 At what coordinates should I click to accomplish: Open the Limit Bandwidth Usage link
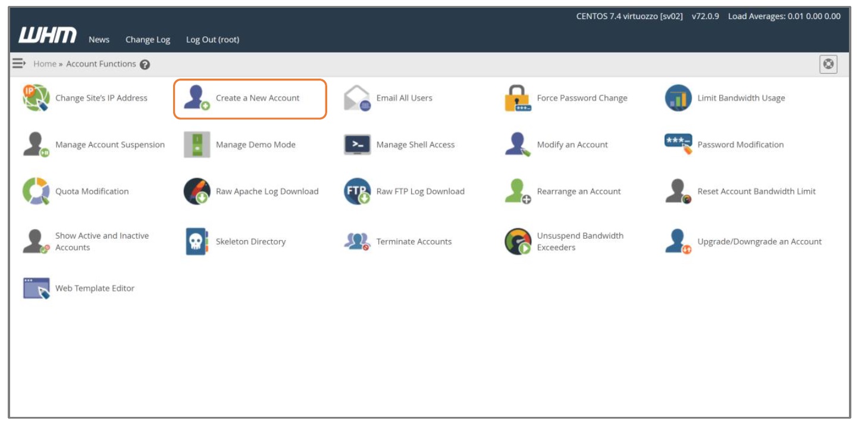pos(741,98)
